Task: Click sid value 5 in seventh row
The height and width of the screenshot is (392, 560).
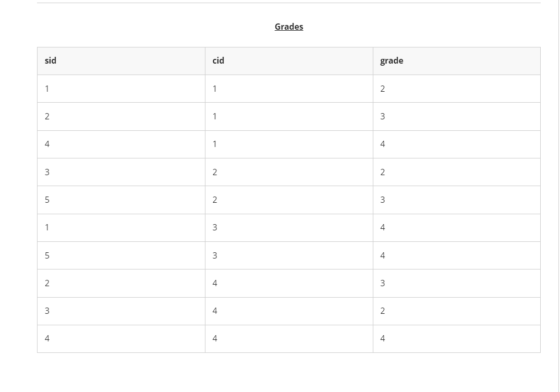Action: click(47, 255)
